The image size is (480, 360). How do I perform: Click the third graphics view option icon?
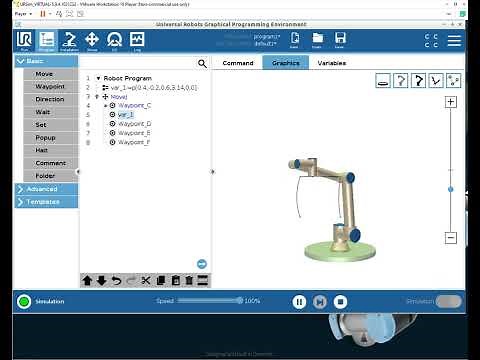click(x=418, y=81)
